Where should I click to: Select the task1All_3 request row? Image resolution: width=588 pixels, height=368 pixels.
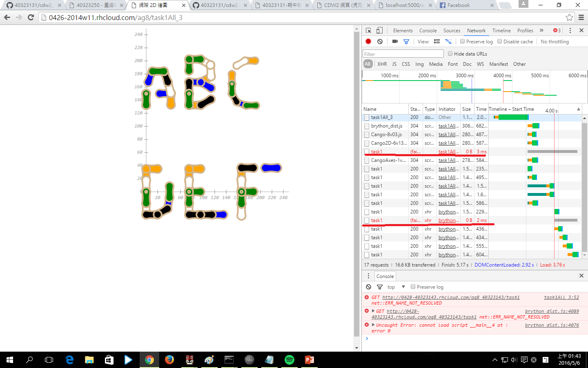(x=472, y=117)
